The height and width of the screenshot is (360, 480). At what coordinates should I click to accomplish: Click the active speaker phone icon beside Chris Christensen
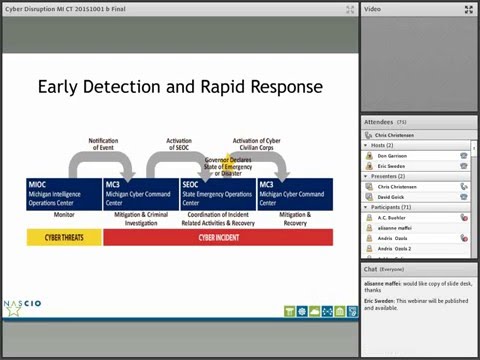point(368,135)
